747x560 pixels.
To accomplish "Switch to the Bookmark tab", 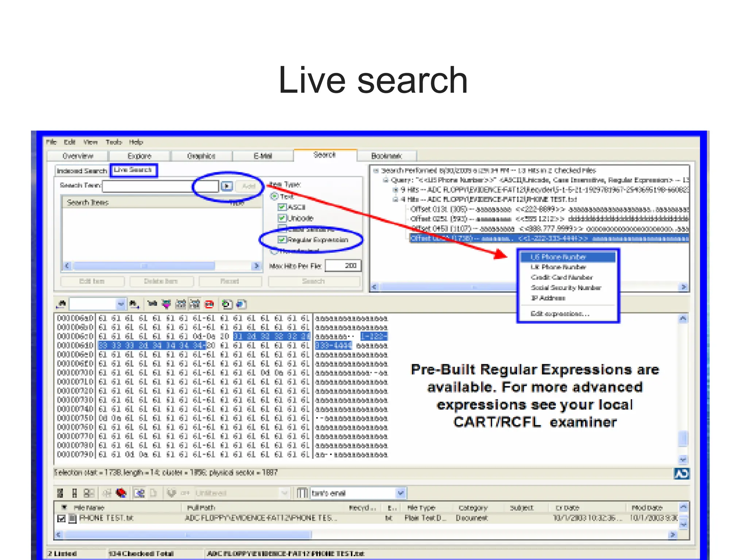I will point(387,156).
